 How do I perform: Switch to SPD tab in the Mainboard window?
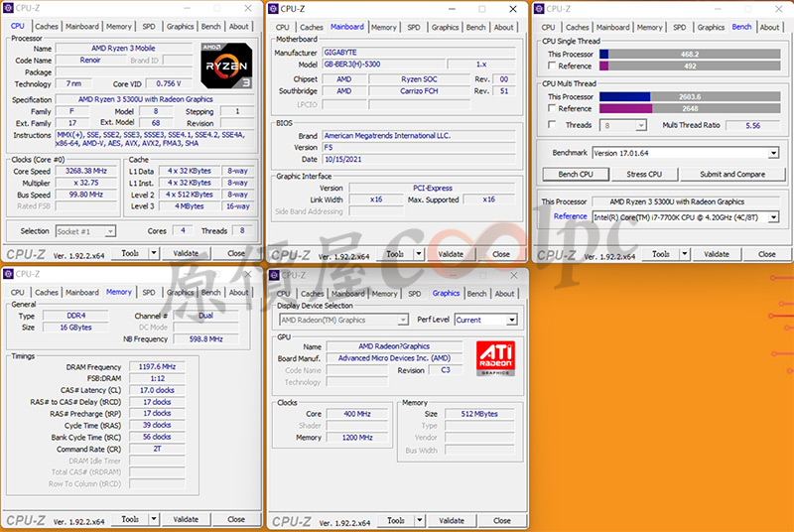point(414,28)
